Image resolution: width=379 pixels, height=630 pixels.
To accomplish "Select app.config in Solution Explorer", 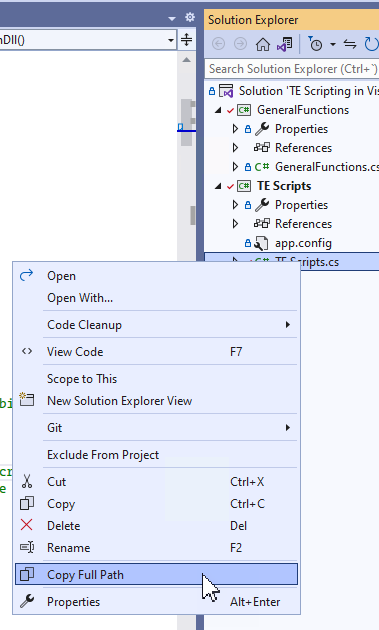I will click(x=303, y=243).
